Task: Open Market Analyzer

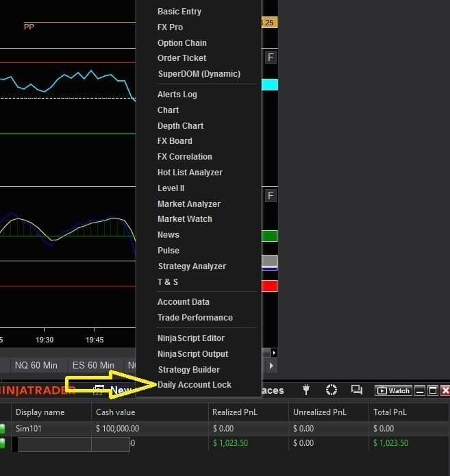Action: pyautogui.click(x=189, y=204)
